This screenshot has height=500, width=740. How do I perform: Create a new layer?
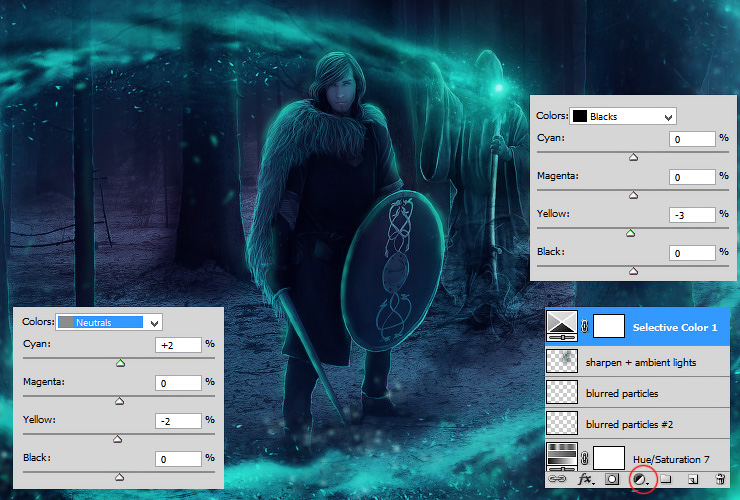(x=693, y=480)
